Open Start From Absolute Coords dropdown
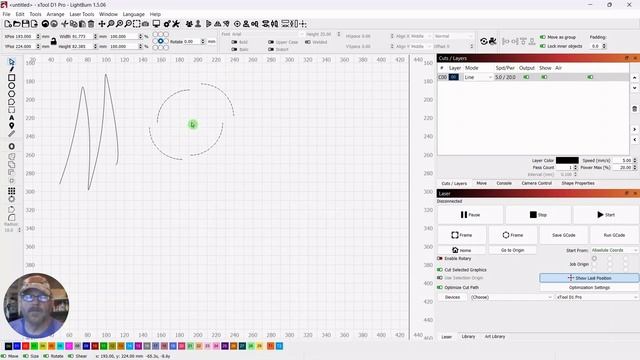 [x=614, y=250]
